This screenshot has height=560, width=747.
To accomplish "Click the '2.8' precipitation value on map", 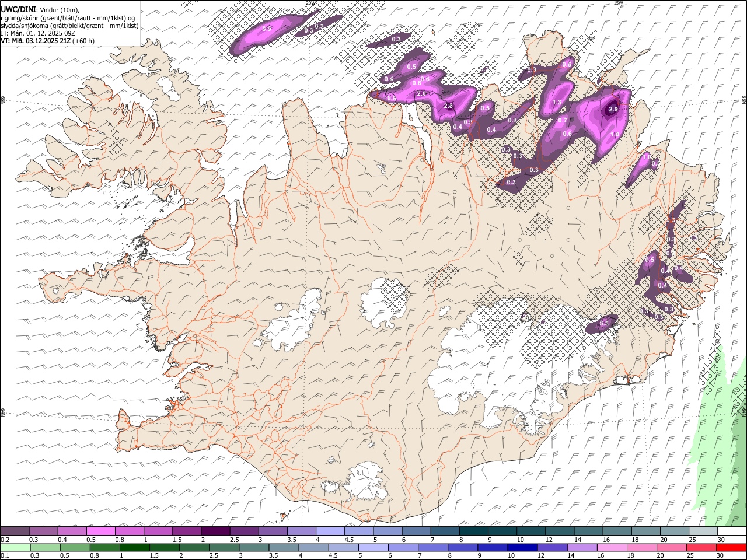I will pyautogui.click(x=448, y=106).
